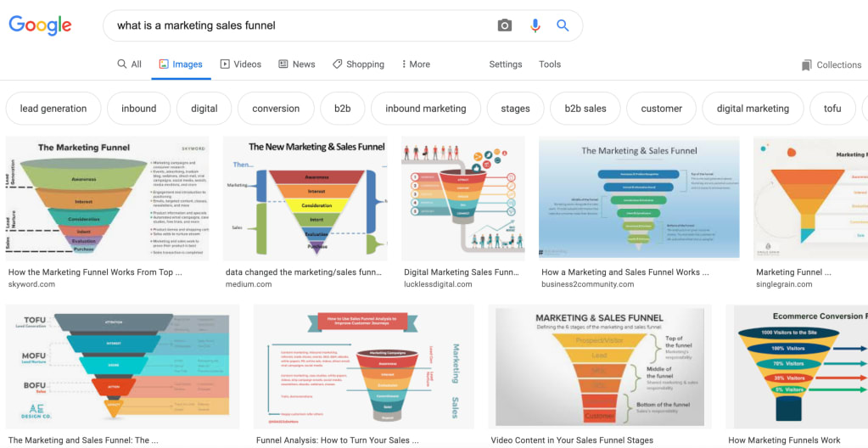The height and width of the screenshot is (448, 868).
Task: Open the TOFU MOFU BOFU funnel image
Action: [122, 367]
